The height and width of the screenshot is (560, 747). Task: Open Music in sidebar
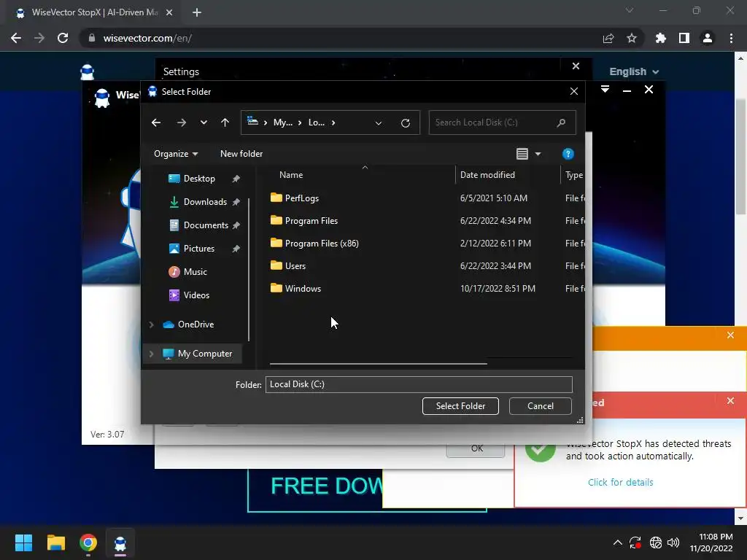click(x=195, y=272)
